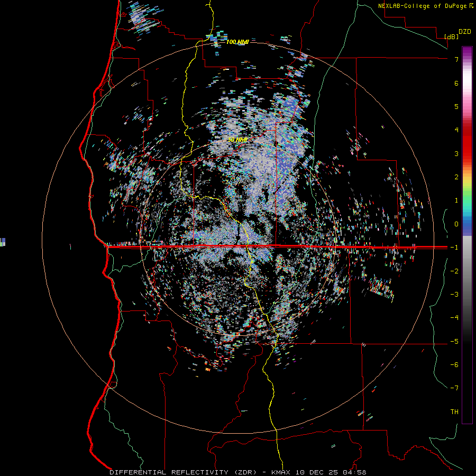Viewport: 476px width, 476px height.
Task: Click the 5 value on color scale
Action: click(456, 106)
